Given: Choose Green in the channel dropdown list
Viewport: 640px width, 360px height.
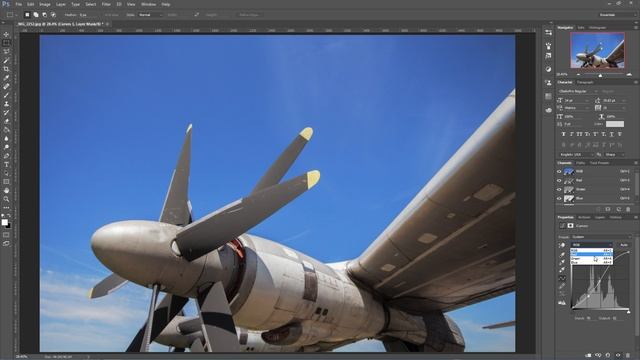Looking at the screenshot, I should point(591,258).
